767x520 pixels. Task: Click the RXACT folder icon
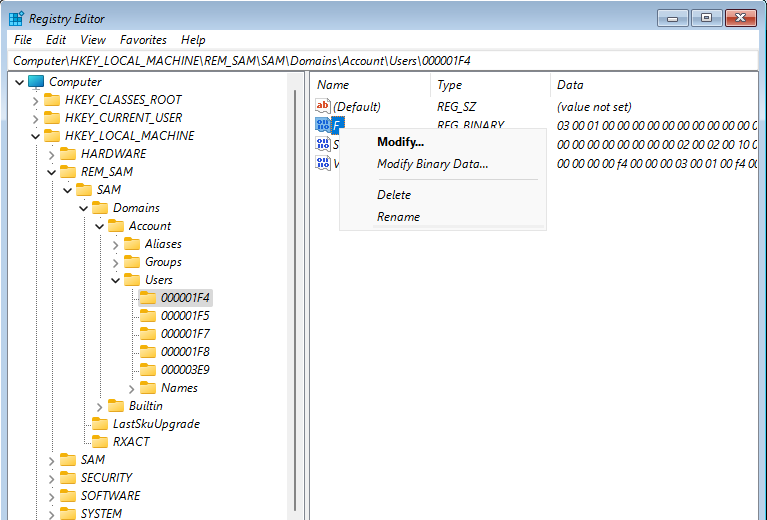point(100,442)
